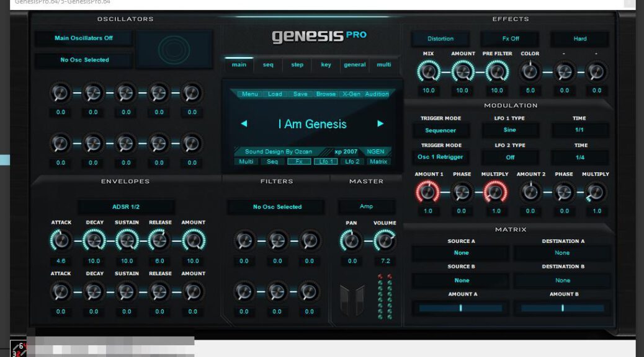
Task: Click the oscillator waveform display
Action: 174,50
